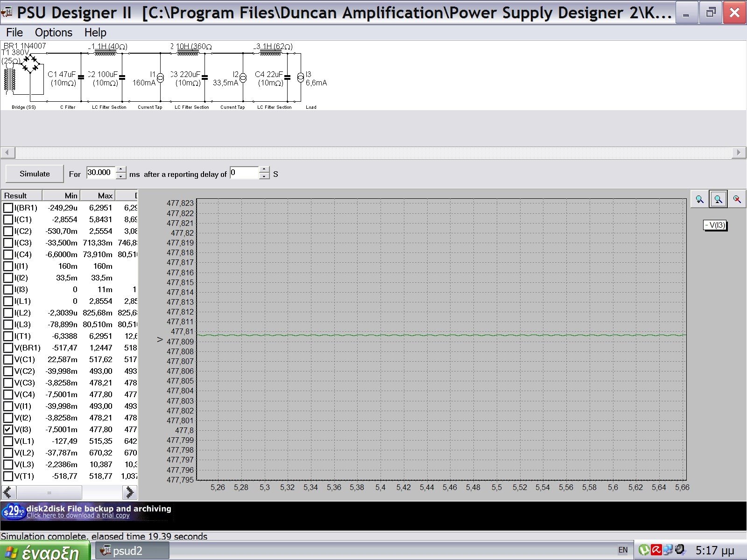
Task: Increase reporting delay with up arrow
Action: point(264,169)
